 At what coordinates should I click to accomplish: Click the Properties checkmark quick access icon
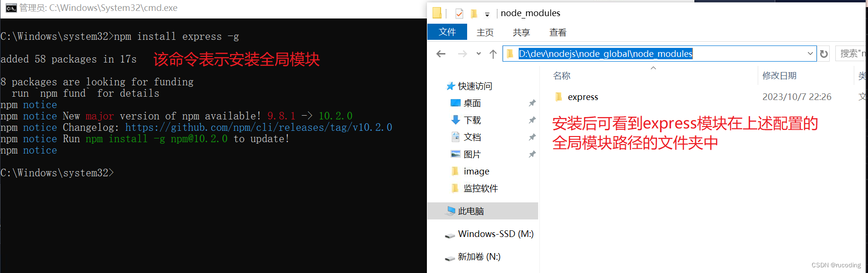(459, 13)
